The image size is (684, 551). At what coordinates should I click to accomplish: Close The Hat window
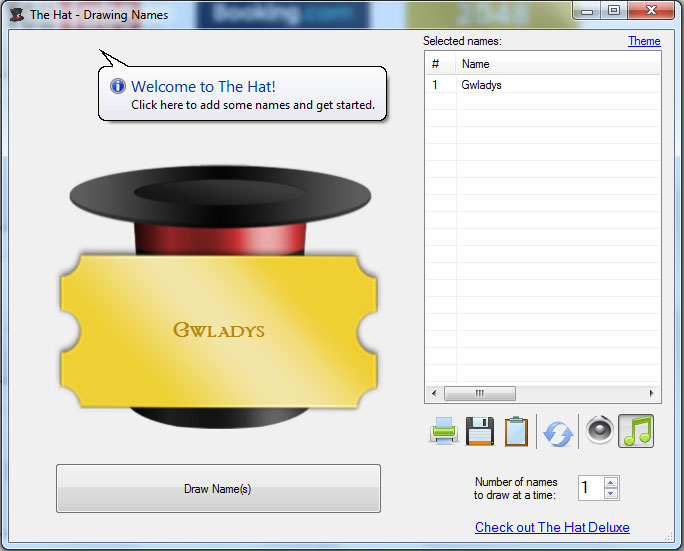point(651,11)
